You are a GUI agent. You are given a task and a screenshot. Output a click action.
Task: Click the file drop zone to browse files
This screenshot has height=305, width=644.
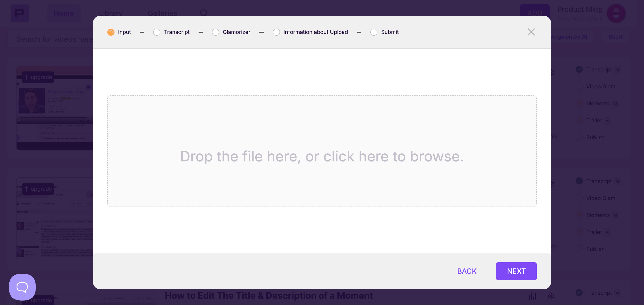click(x=322, y=151)
